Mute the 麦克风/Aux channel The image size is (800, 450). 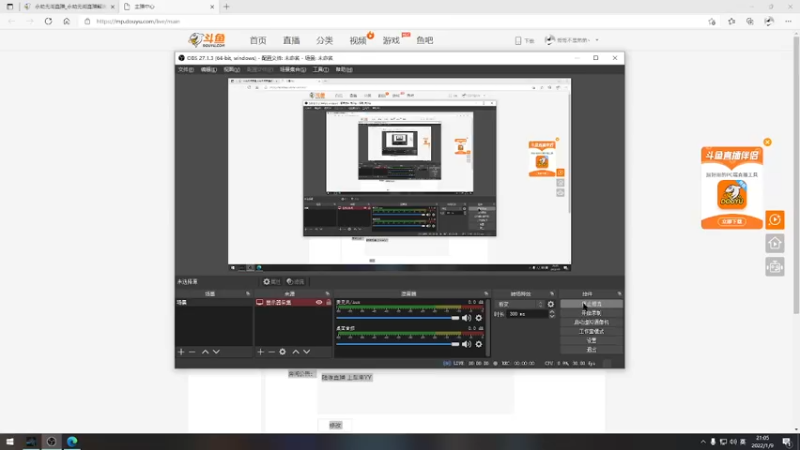[466, 318]
